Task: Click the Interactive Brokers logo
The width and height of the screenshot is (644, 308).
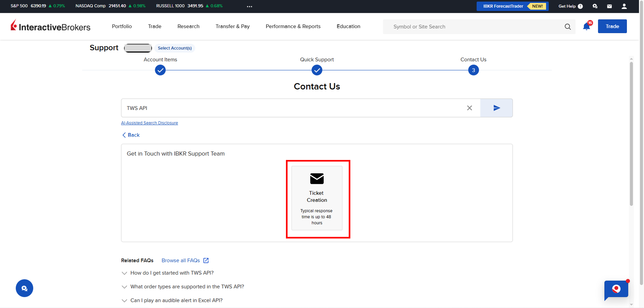Action: (x=51, y=26)
